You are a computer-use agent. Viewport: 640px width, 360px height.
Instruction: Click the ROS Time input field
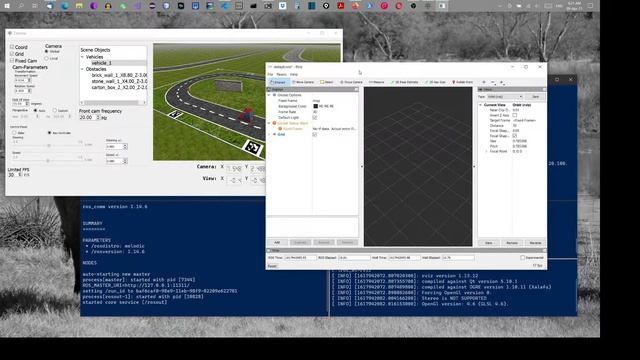pyautogui.click(x=300, y=258)
